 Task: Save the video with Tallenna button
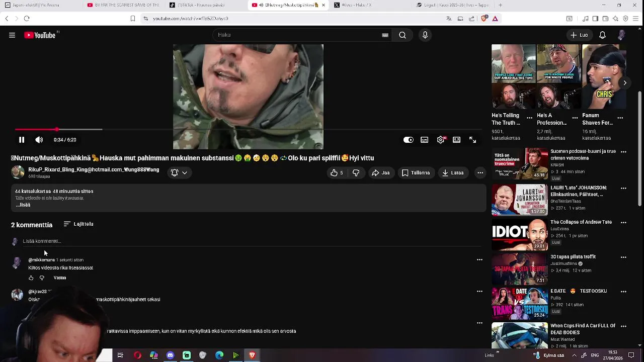416,172
